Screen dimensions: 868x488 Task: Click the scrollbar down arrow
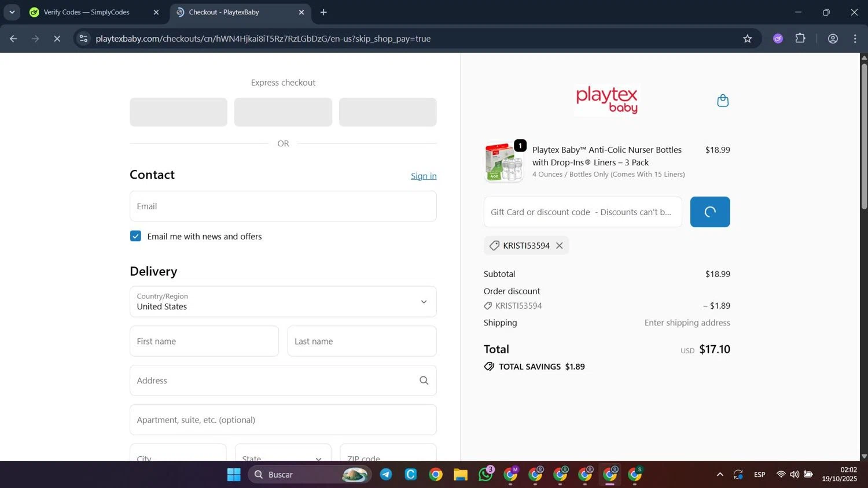pyautogui.click(x=864, y=456)
